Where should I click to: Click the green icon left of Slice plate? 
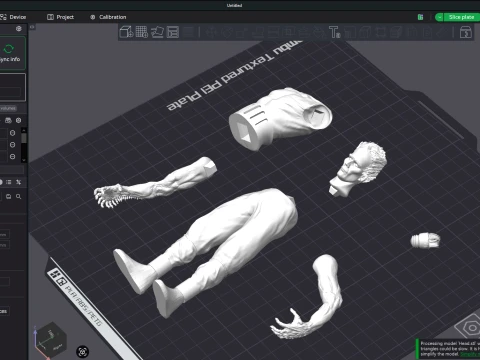tap(421, 17)
